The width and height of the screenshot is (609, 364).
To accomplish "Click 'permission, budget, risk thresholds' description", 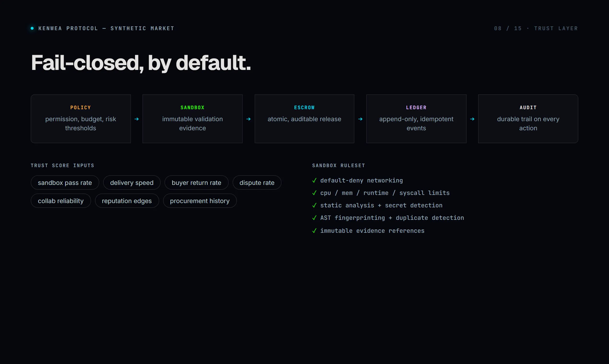I will click(81, 124).
